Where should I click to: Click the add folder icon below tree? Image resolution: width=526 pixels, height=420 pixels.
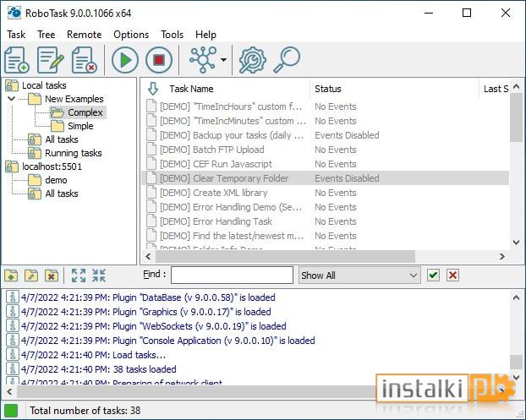(11, 275)
